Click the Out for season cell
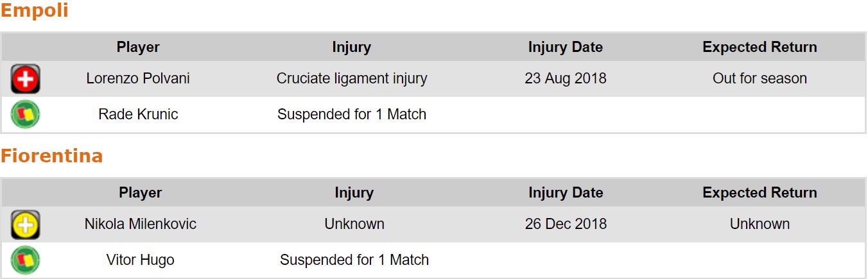 coord(759,78)
